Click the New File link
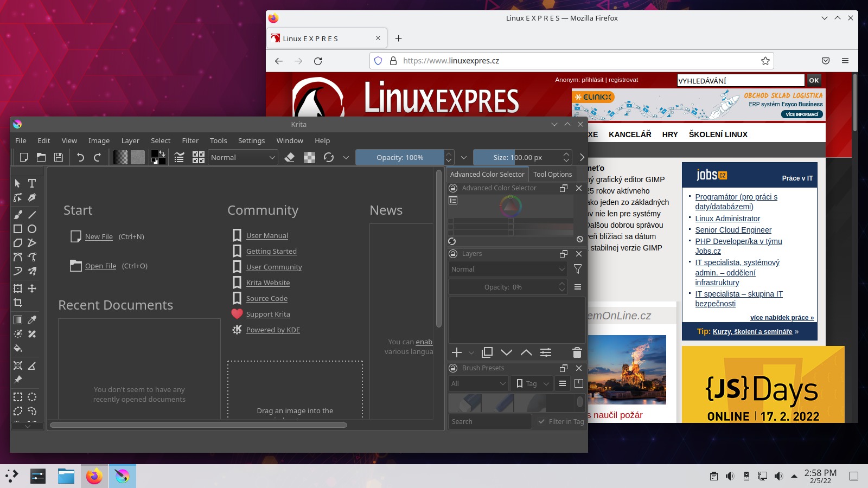Image resolution: width=868 pixels, height=488 pixels. (99, 236)
